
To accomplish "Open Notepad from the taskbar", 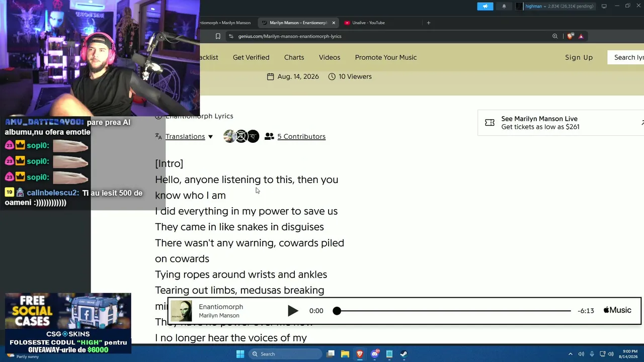I will (389, 354).
